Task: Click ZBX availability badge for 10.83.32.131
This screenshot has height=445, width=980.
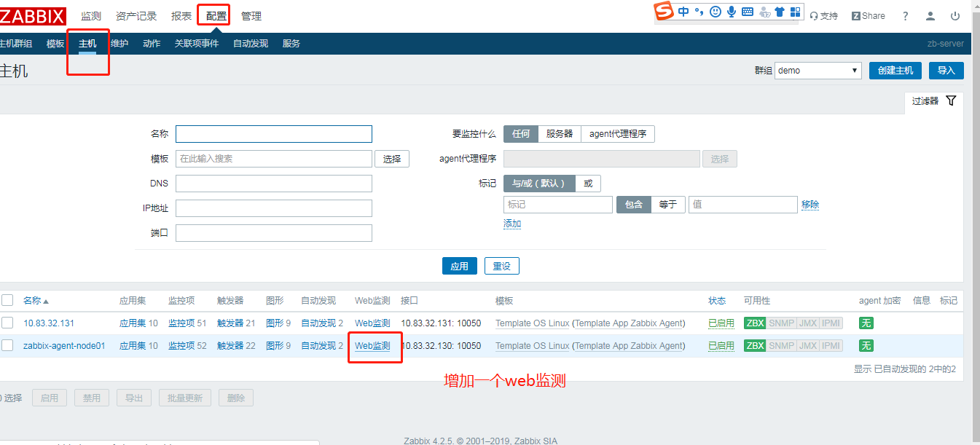Action: [x=755, y=323]
